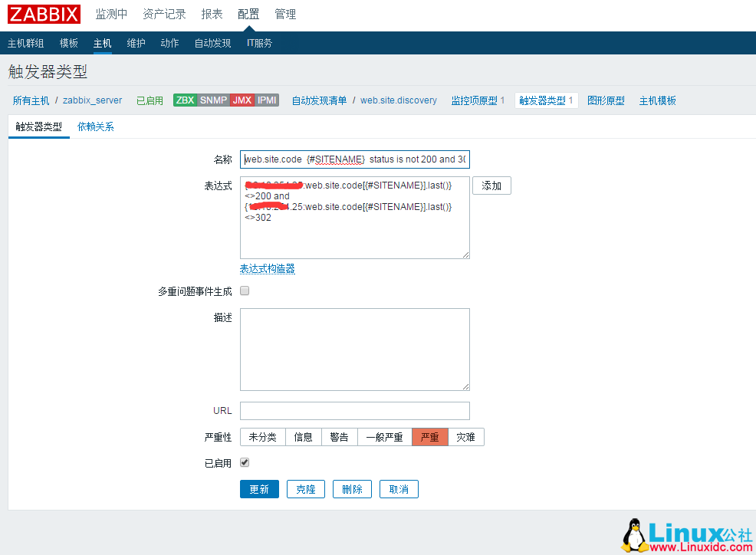Open the 管理 top menu
This screenshot has width=756, height=555.
285,14
